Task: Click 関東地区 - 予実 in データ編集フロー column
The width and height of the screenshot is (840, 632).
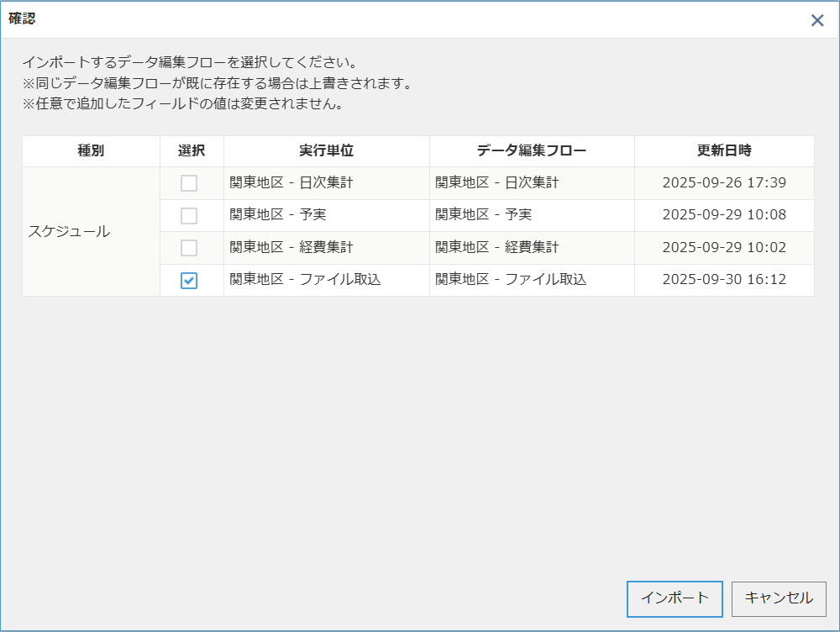Action: [483, 215]
